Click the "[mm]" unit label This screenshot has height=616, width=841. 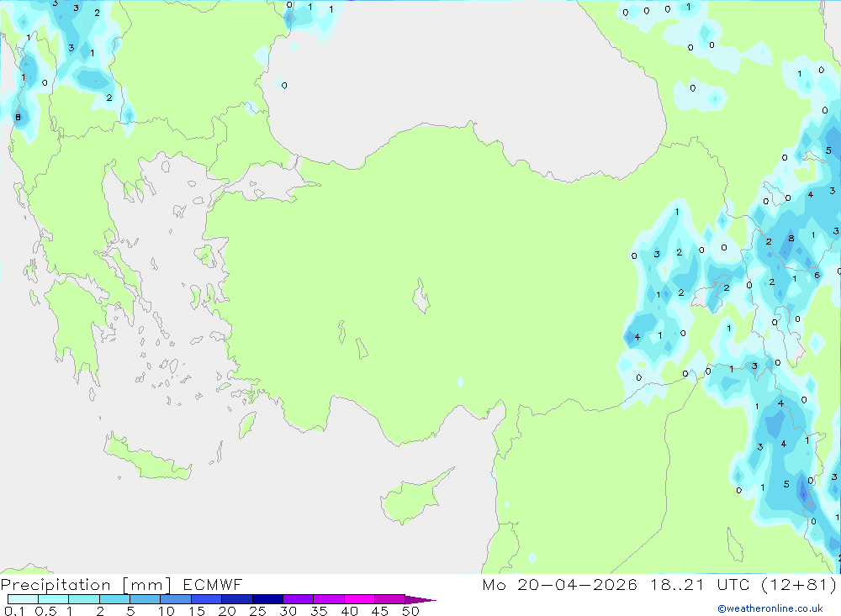click(146, 585)
